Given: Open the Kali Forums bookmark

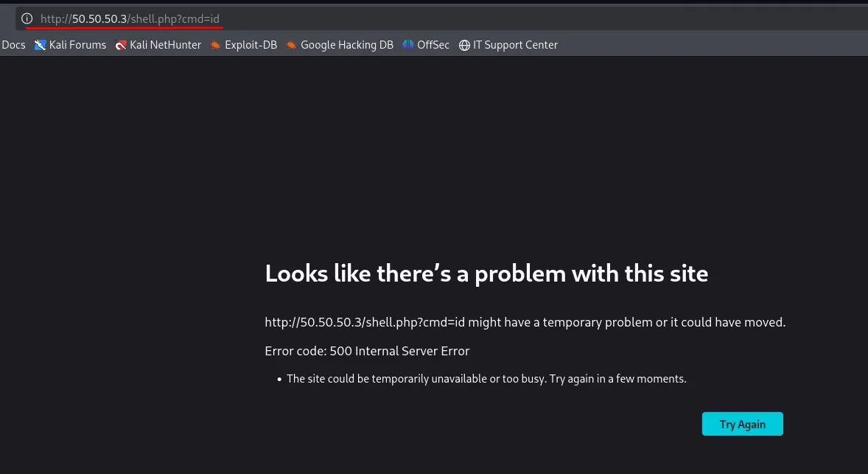Looking at the screenshot, I should point(70,45).
